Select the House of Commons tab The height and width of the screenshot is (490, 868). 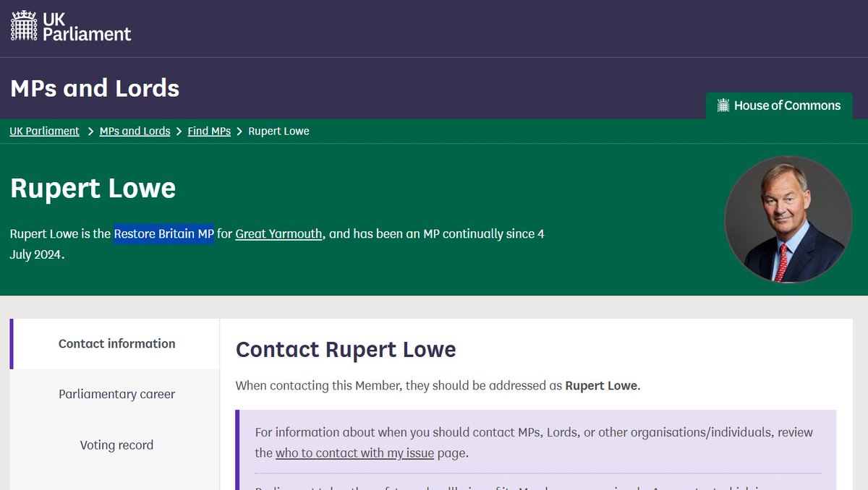pyautogui.click(x=779, y=106)
